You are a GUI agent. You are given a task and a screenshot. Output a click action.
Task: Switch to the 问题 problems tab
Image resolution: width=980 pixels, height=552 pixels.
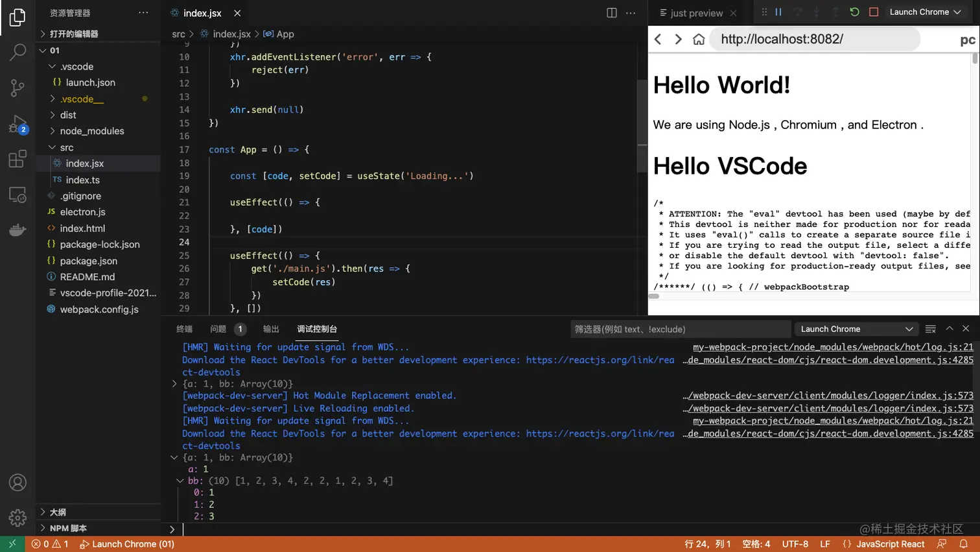(x=227, y=329)
